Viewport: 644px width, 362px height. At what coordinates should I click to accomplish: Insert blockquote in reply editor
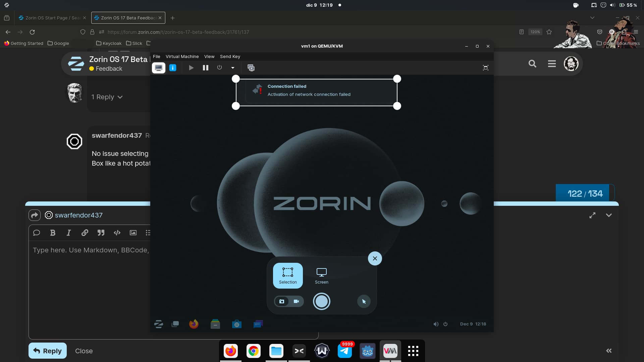click(101, 233)
